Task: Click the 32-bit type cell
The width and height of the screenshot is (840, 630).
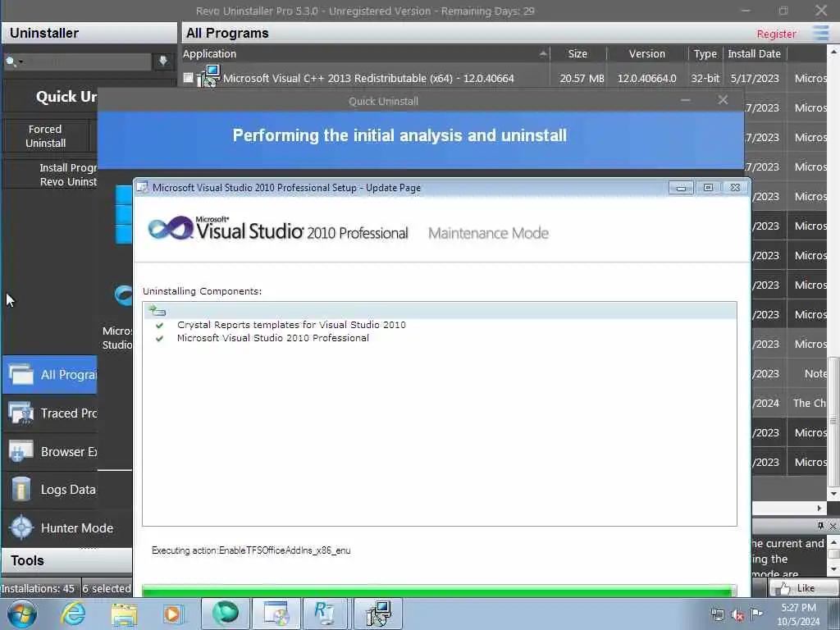Action: tap(705, 78)
